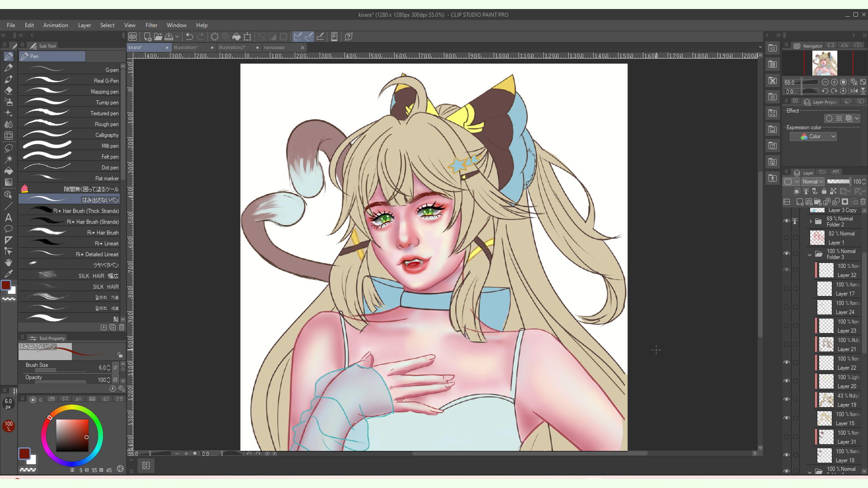Open Clip Studio launcher icon
The image size is (868, 488).
click(132, 37)
